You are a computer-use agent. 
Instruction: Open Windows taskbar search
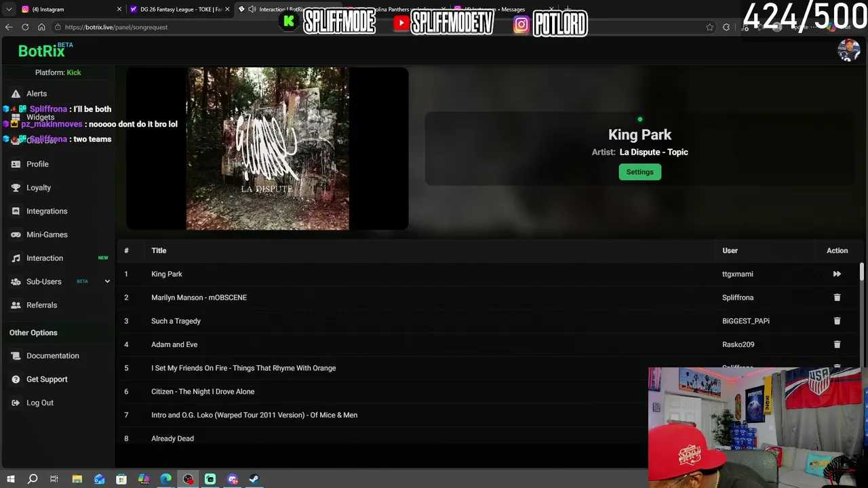click(33, 479)
